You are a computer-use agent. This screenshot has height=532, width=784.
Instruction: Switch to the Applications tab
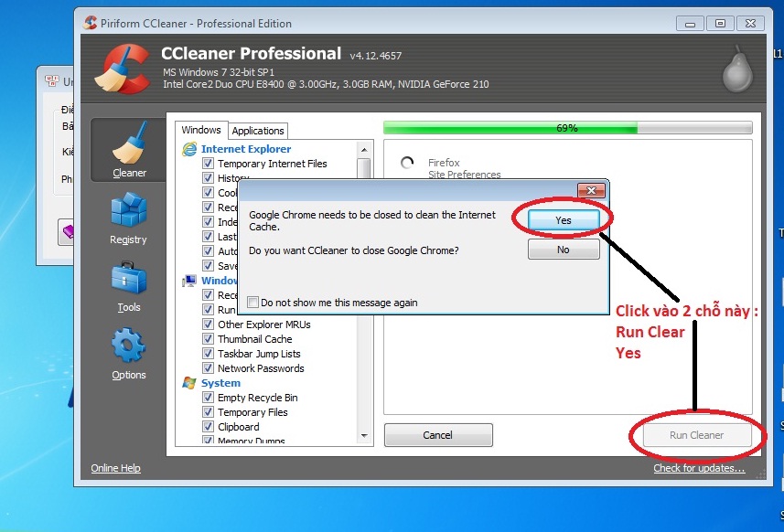click(258, 131)
